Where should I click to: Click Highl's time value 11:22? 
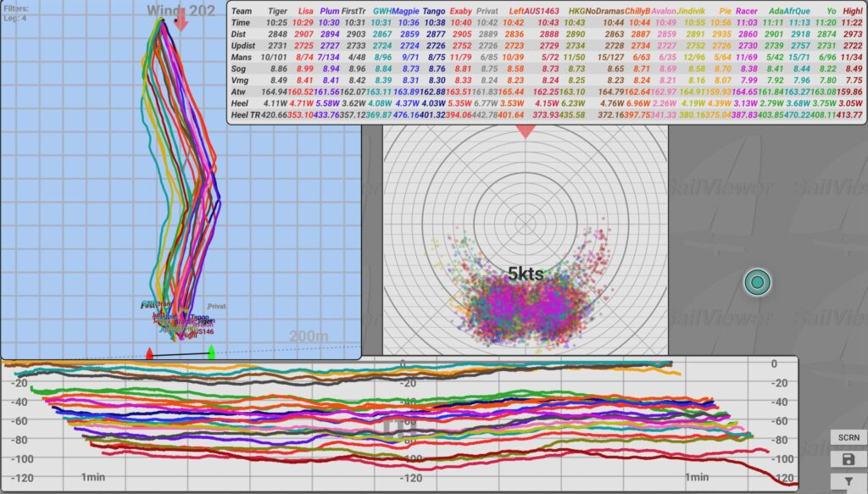(852, 23)
